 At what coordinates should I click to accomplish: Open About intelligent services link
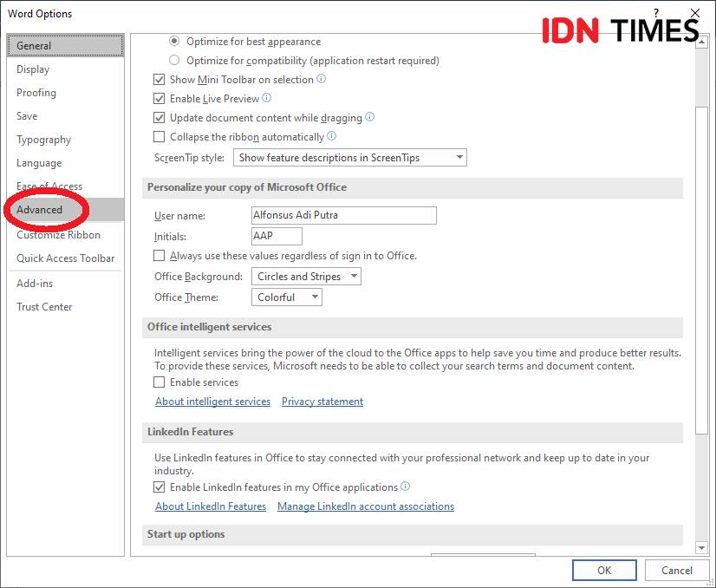[212, 402]
